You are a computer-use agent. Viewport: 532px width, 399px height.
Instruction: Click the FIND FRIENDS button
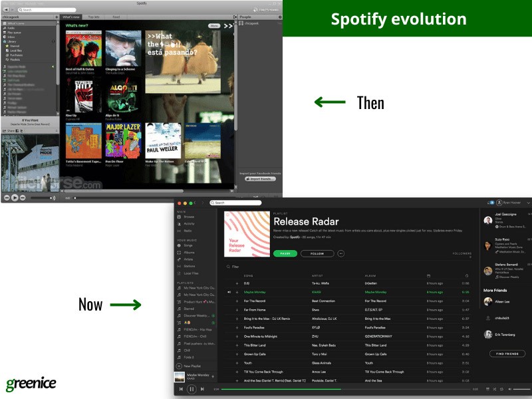click(x=507, y=354)
